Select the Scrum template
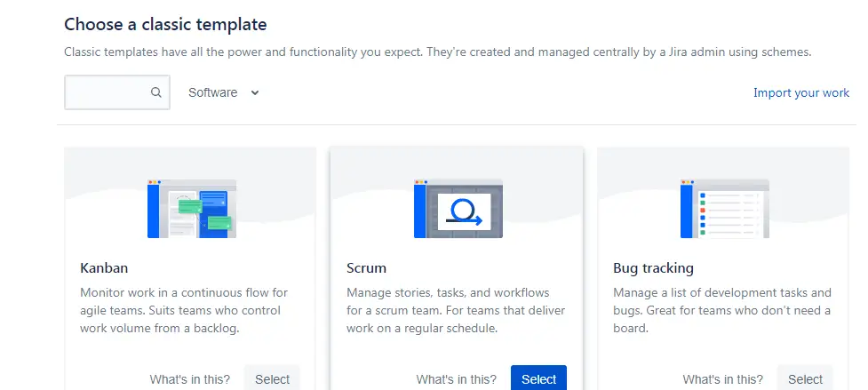The image size is (868, 390). (x=538, y=379)
